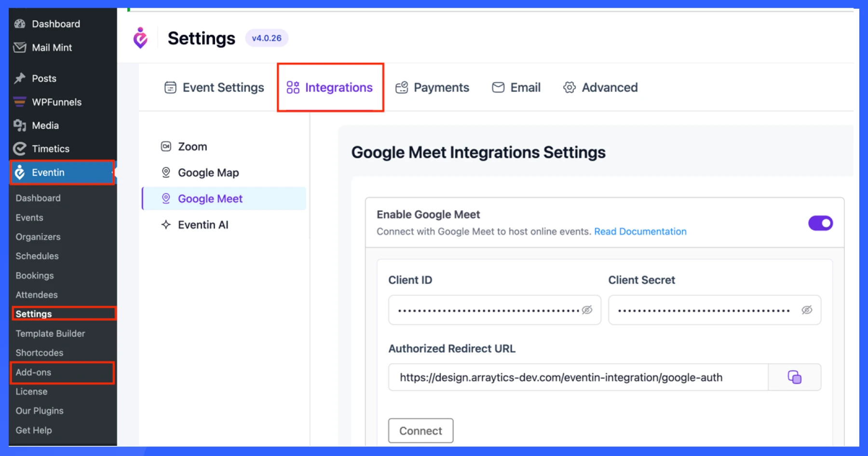Click the Client Secret input field
Image resolution: width=868 pixels, height=456 pixels.
715,310
